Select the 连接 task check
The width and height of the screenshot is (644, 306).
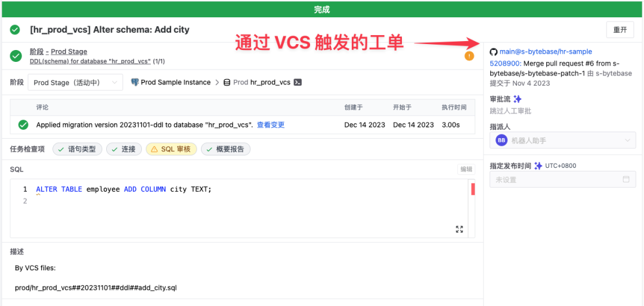123,149
